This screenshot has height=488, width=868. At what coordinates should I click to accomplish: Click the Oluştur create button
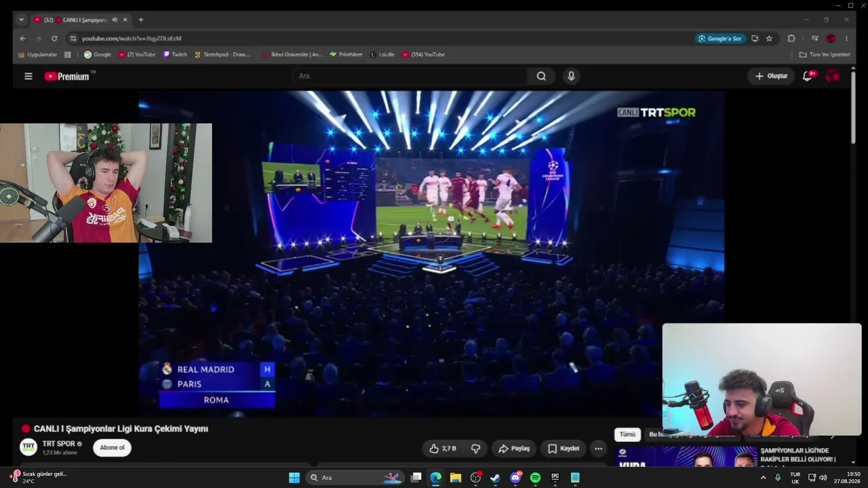coord(771,77)
